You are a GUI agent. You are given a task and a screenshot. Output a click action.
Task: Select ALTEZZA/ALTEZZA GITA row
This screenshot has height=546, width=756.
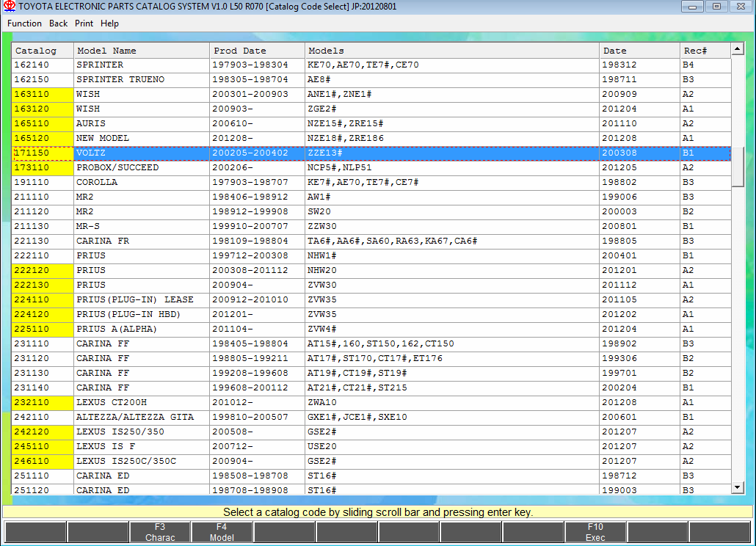point(371,418)
